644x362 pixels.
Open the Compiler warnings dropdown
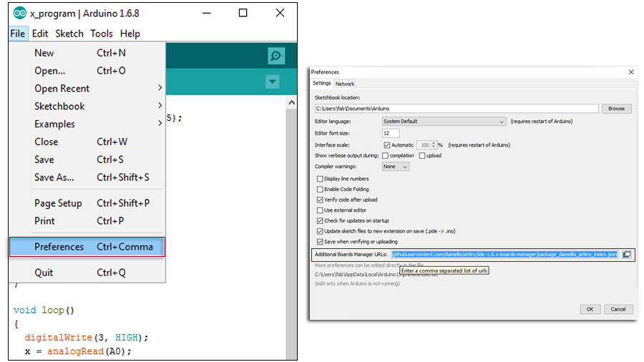point(396,167)
